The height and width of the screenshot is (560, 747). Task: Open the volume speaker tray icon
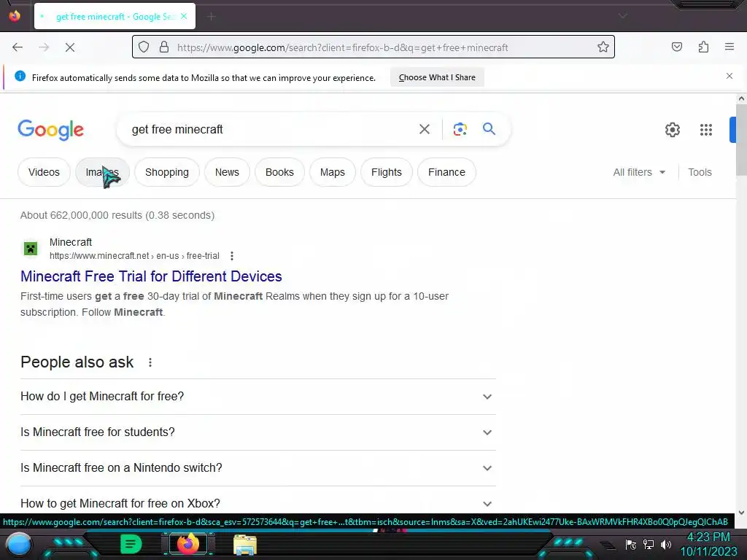[666, 544]
